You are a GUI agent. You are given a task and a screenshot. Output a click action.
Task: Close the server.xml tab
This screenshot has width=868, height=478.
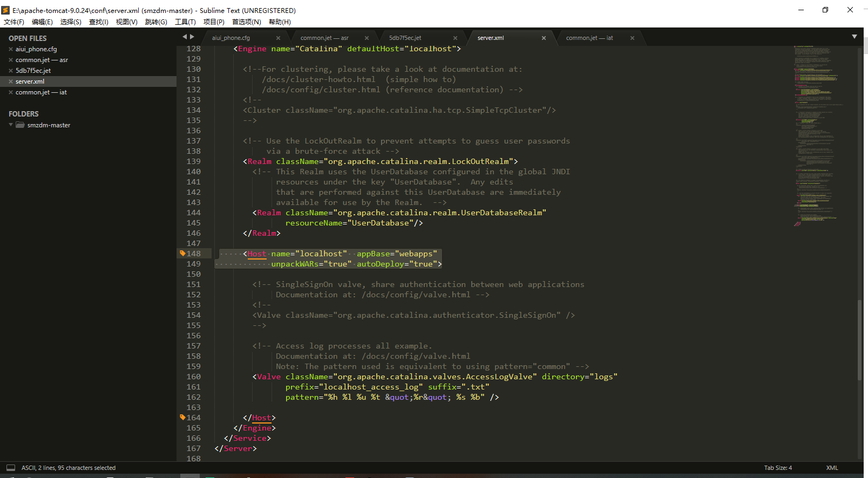coord(544,38)
